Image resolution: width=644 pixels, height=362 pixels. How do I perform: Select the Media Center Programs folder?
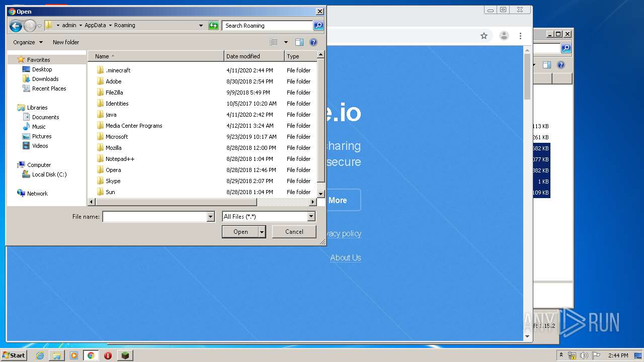[x=134, y=126]
